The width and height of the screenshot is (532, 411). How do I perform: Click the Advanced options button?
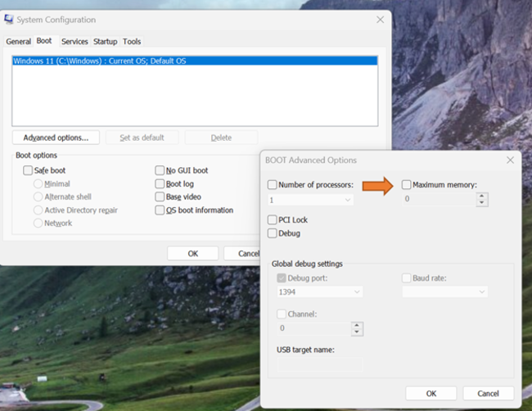[56, 138]
